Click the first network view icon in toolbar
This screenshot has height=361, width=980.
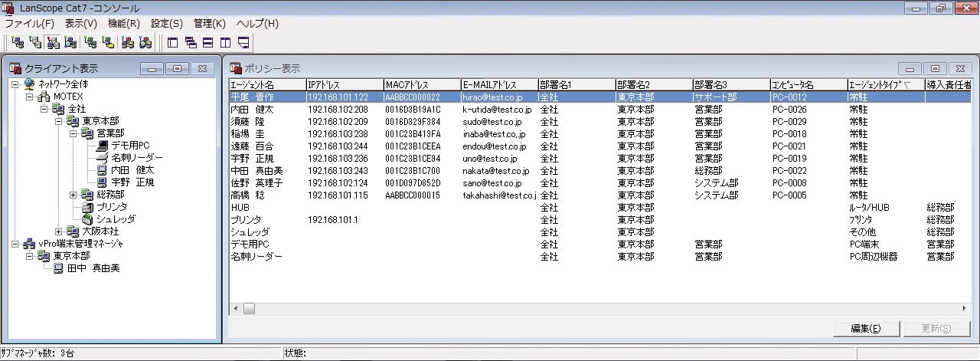[x=16, y=41]
